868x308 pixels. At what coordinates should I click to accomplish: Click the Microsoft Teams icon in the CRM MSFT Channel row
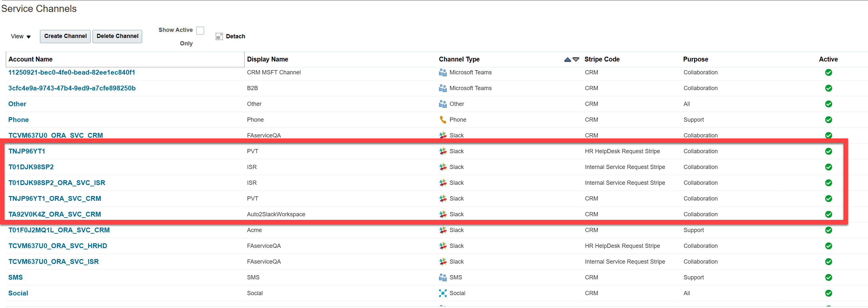click(443, 72)
